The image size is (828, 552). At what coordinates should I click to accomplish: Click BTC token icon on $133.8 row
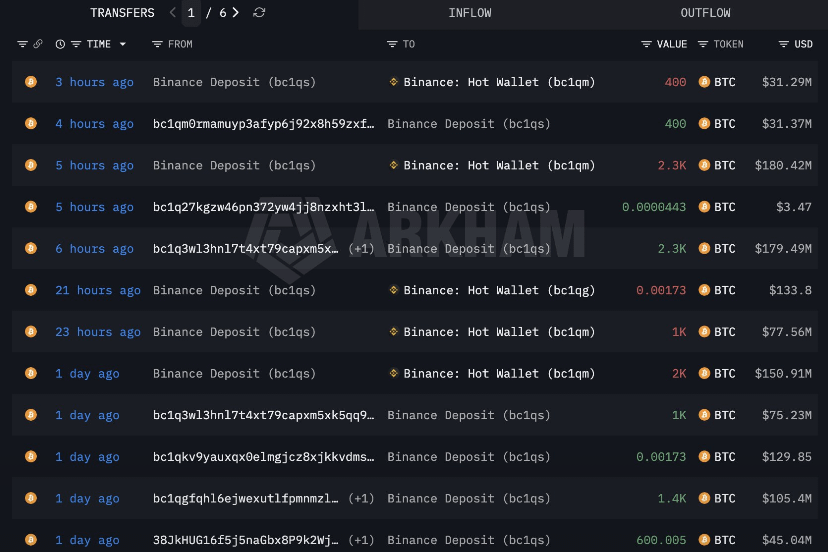click(x=704, y=290)
